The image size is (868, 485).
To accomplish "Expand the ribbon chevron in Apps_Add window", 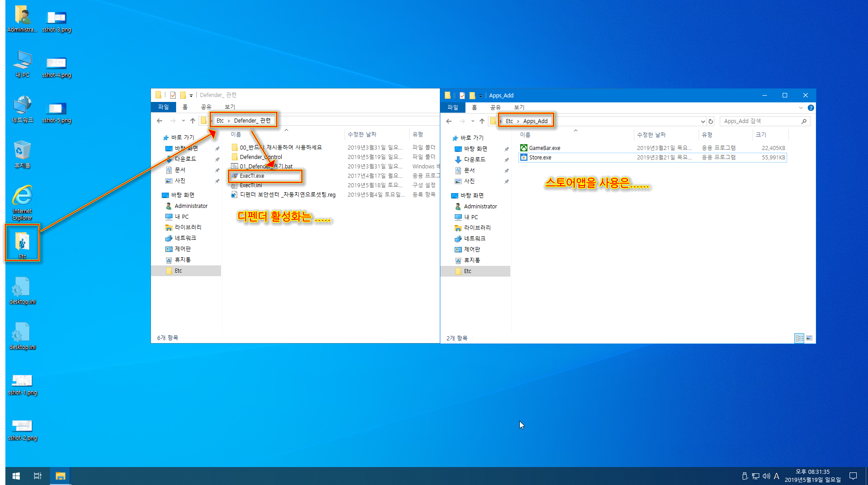I will pos(801,108).
